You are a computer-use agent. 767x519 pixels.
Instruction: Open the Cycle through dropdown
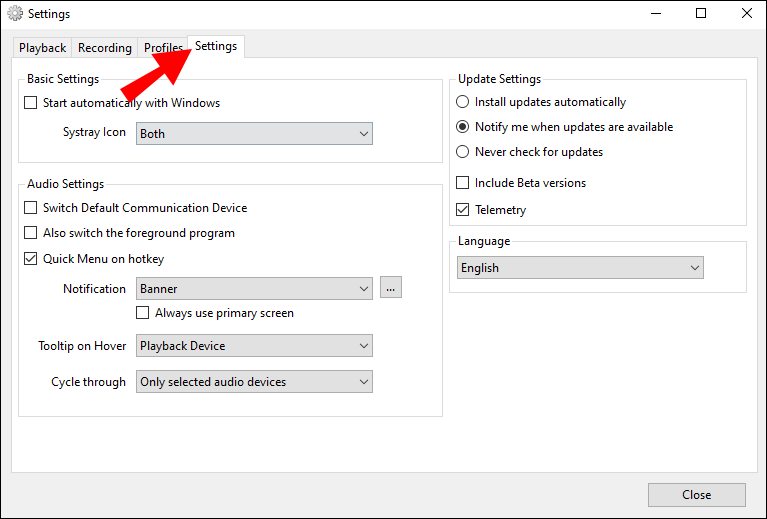254,382
